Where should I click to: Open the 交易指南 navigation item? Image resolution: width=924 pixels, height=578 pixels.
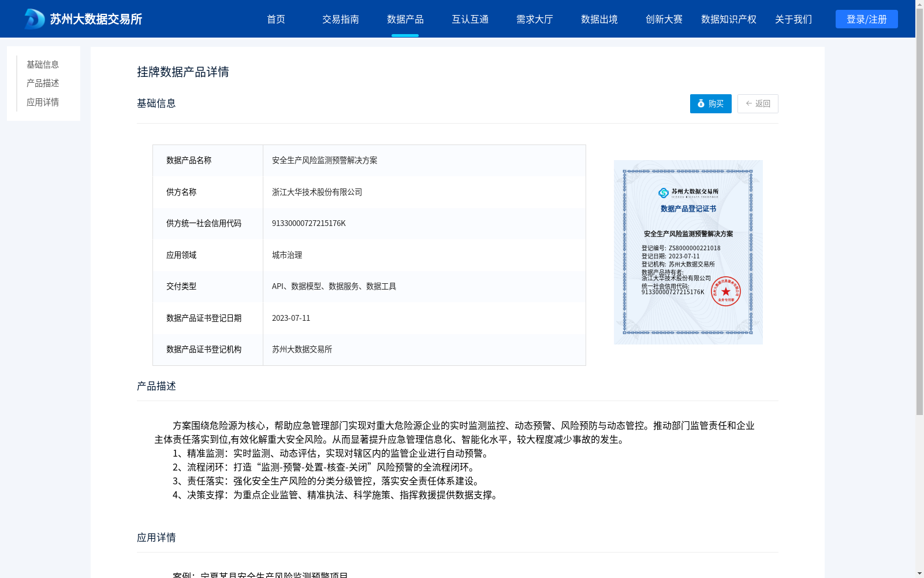[341, 19]
